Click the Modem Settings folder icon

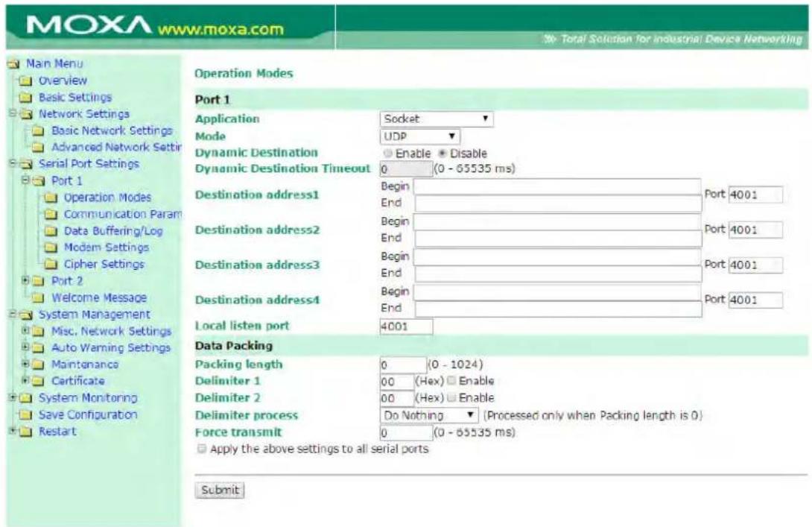(x=50, y=247)
